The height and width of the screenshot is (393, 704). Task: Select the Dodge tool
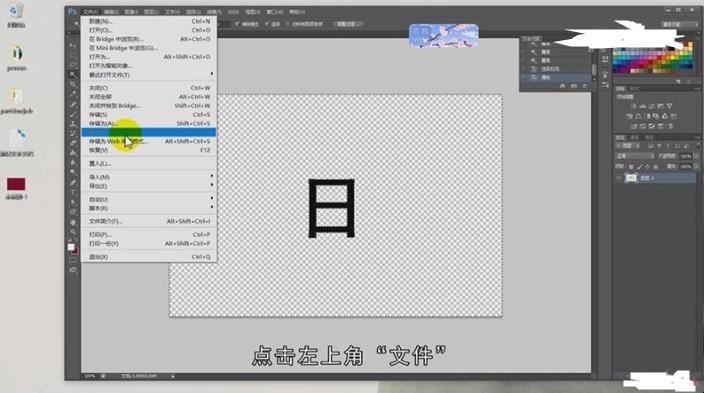(73, 173)
